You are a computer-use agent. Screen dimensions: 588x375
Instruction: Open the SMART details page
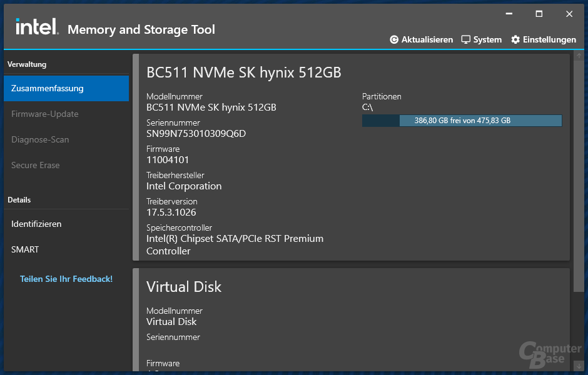66,249
